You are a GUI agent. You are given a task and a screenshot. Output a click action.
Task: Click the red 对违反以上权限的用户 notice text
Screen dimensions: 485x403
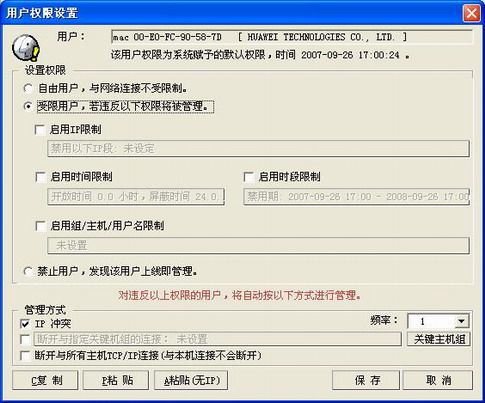pos(240,296)
